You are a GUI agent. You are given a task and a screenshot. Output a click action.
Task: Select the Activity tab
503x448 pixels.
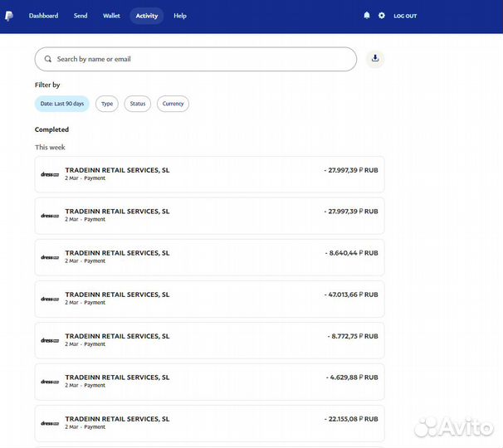[147, 16]
